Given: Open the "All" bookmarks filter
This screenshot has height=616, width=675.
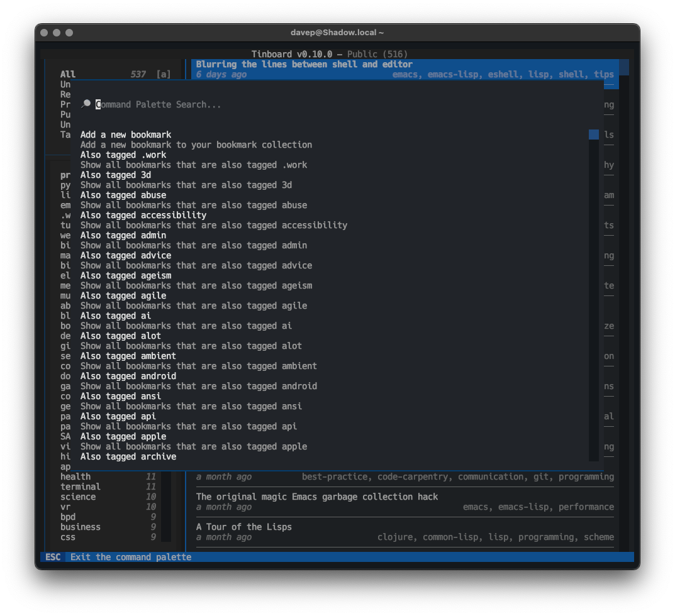Looking at the screenshot, I should tap(67, 74).
